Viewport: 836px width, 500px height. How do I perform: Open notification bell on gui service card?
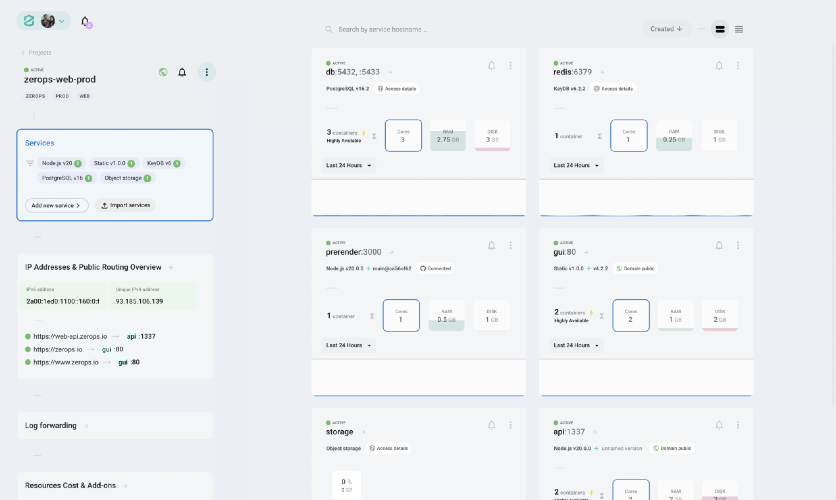point(719,245)
